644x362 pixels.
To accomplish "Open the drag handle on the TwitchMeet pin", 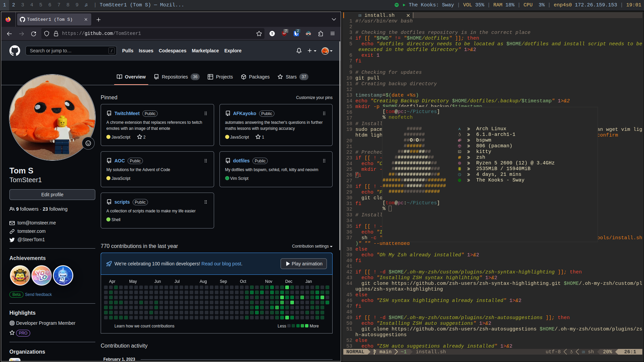I will (x=206, y=113).
